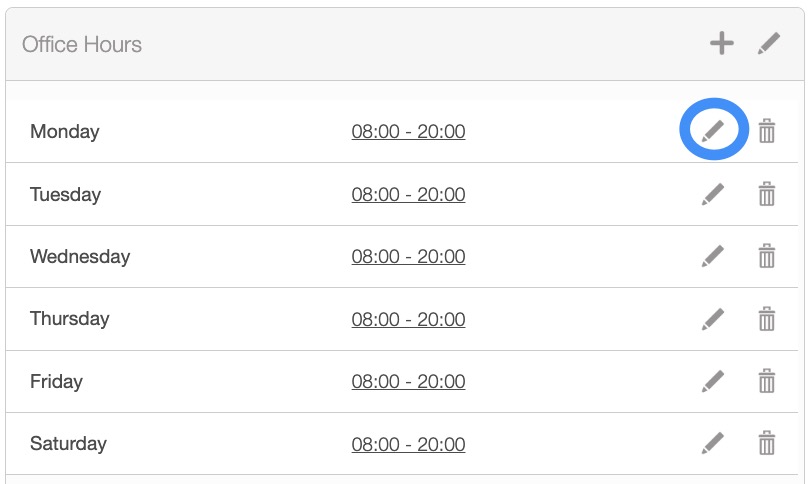The width and height of the screenshot is (810, 484).
Task: Trash the Thursday office hours row
Action: (x=767, y=319)
